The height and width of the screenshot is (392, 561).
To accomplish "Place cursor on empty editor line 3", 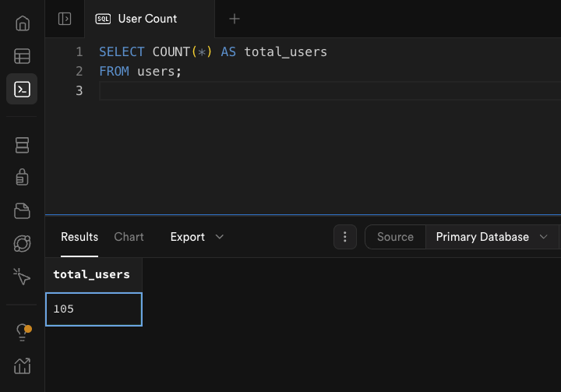I will pyautogui.click(x=330, y=91).
